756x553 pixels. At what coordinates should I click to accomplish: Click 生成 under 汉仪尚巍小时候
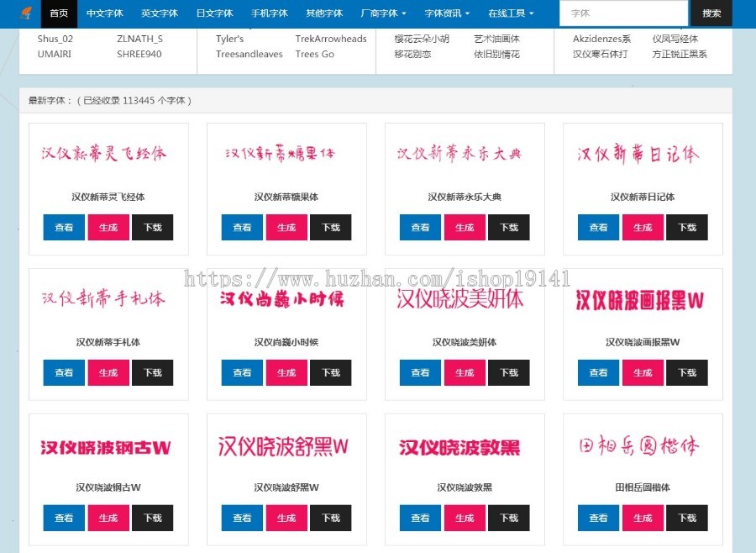pos(286,372)
